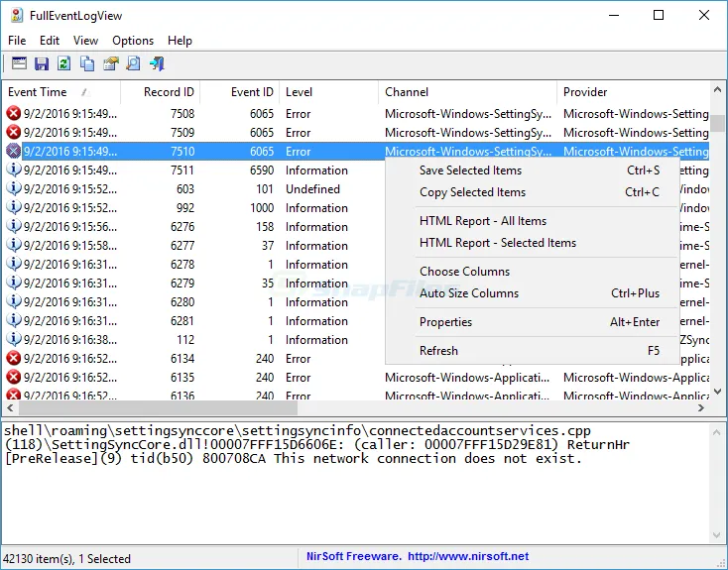
Task: Click the info icon of record 6276
Action: click(x=14, y=227)
